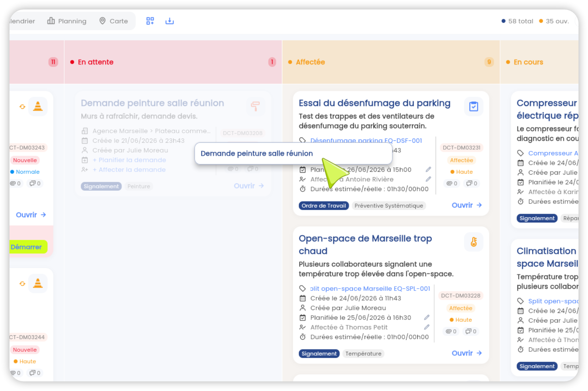
Task: Open Essai du désenfumage du parking title
Action: (375, 103)
